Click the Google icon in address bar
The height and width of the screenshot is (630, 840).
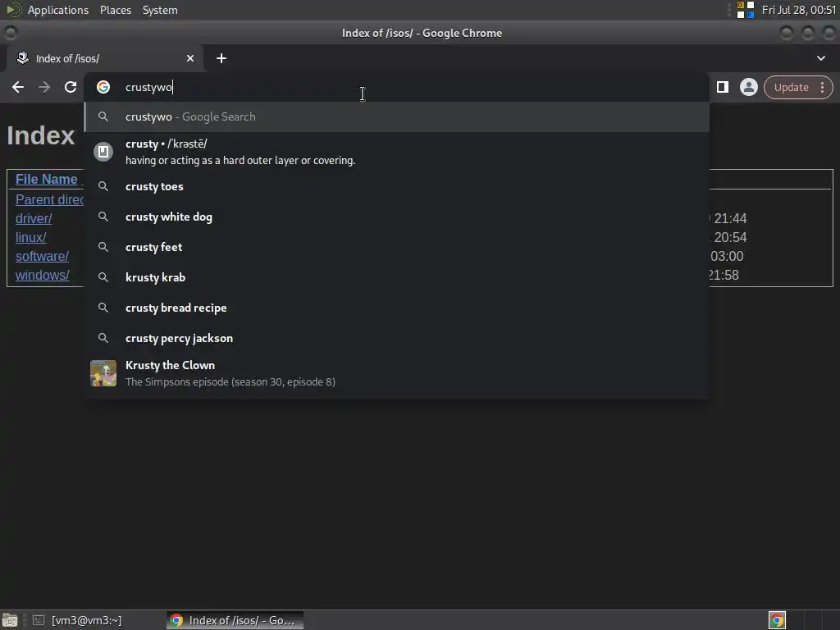click(x=103, y=87)
